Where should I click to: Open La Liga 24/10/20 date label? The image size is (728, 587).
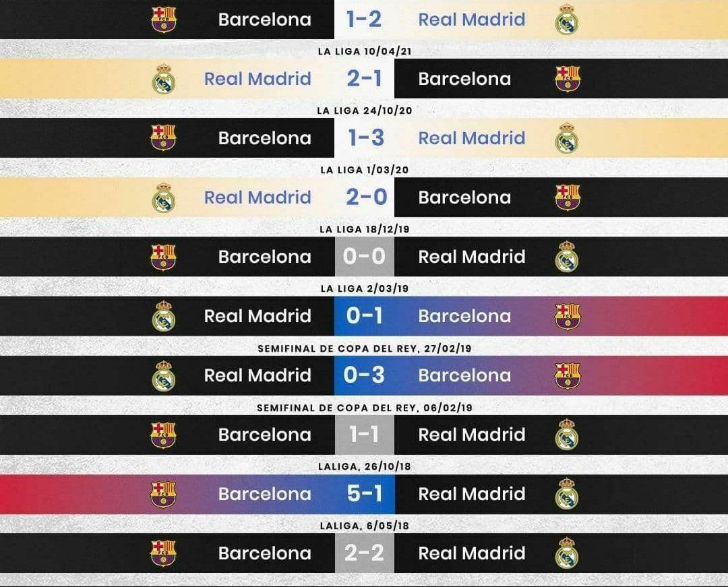365,111
